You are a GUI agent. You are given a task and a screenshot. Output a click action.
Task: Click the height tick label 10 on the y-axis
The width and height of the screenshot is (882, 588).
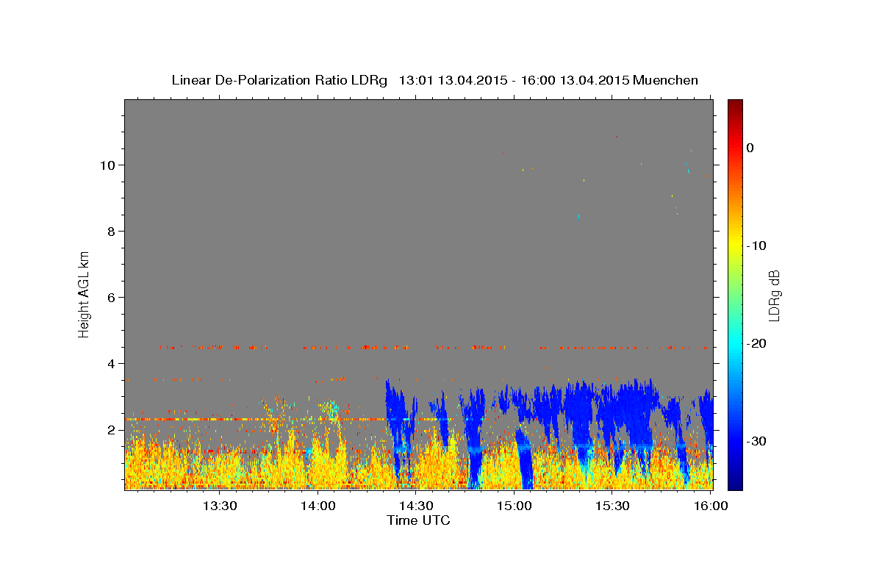pos(109,165)
